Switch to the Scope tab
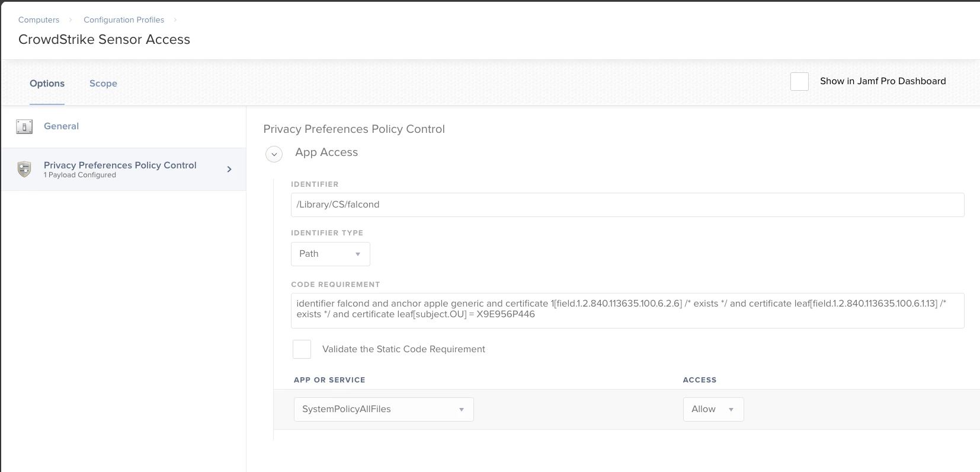980x472 pixels. (103, 84)
